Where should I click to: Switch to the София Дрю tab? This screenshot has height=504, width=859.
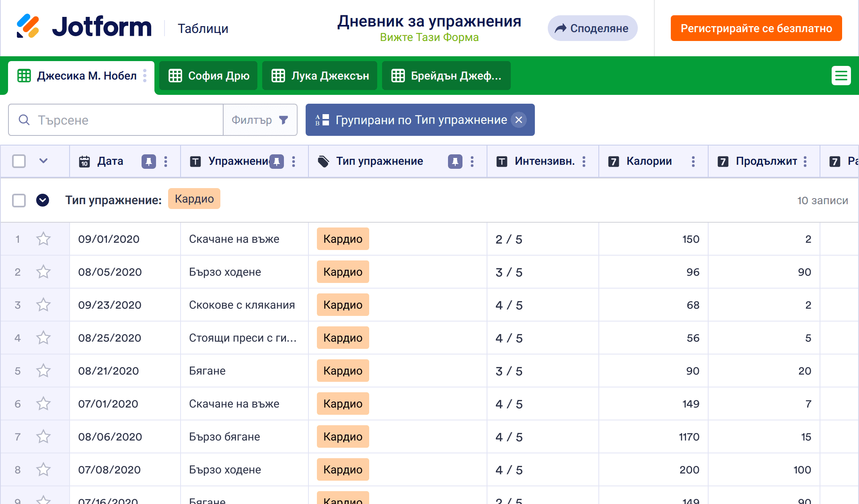208,76
